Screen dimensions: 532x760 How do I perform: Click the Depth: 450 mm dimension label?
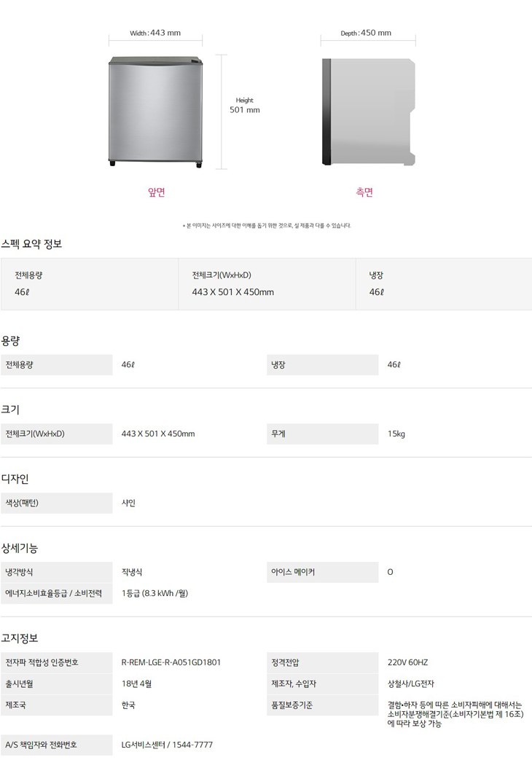[x=366, y=33]
